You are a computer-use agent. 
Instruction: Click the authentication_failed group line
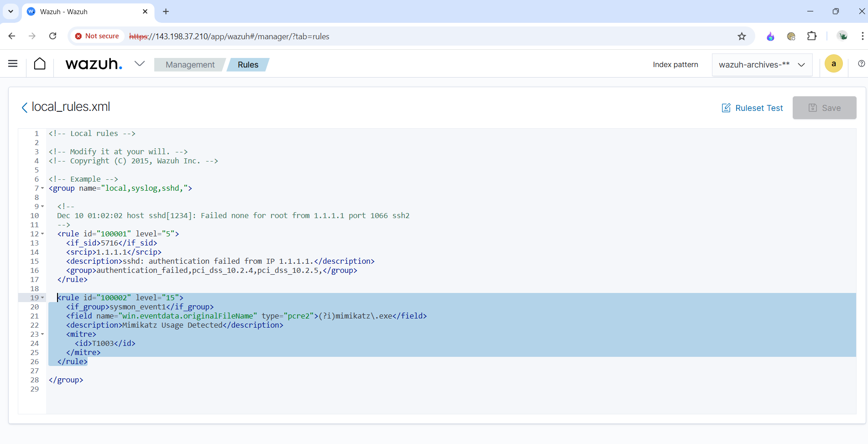[212, 271]
